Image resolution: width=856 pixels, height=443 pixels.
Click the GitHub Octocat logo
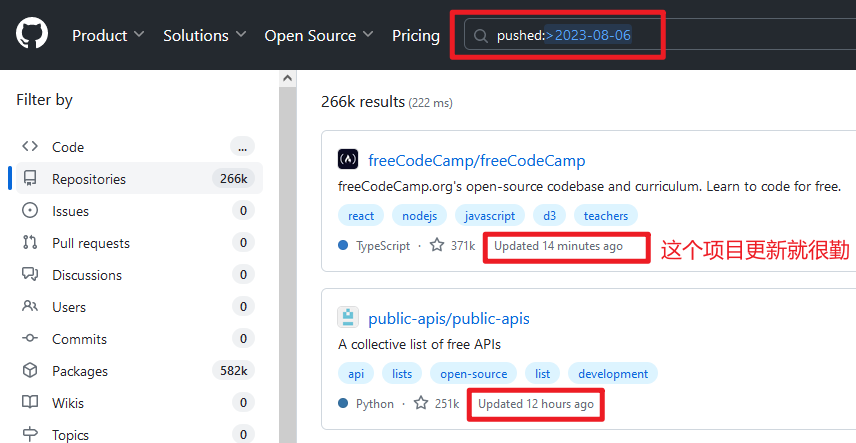click(x=32, y=33)
